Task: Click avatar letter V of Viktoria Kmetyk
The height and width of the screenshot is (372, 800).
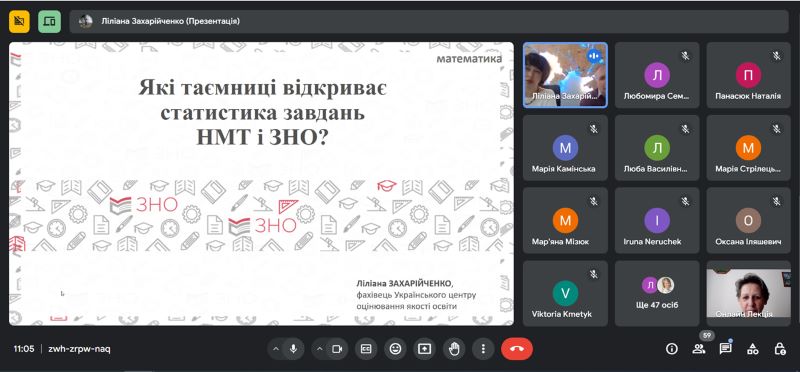Action: (565, 293)
